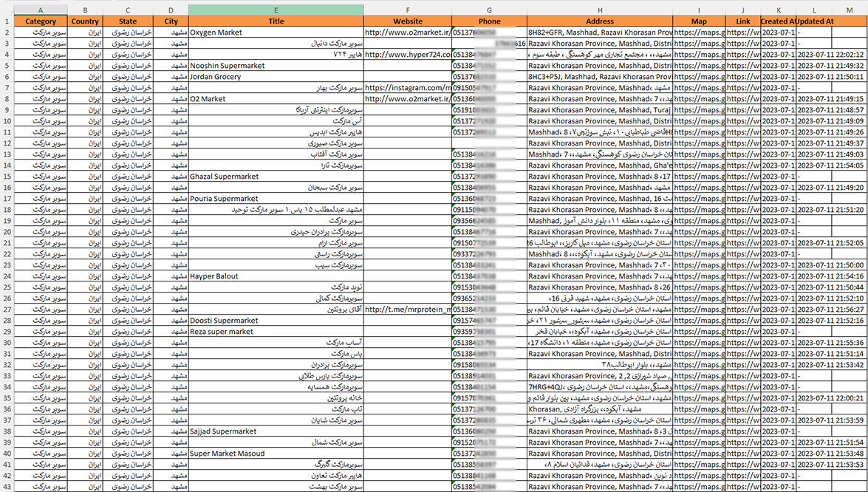
Task: Click the State header cell
Action: tap(128, 21)
